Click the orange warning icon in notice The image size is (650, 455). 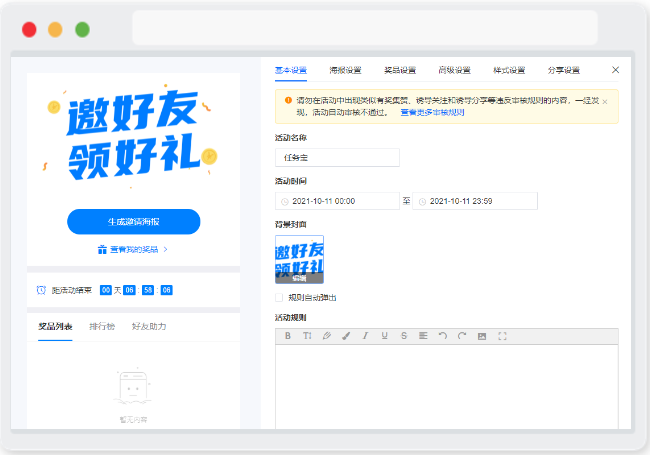tap(288, 100)
